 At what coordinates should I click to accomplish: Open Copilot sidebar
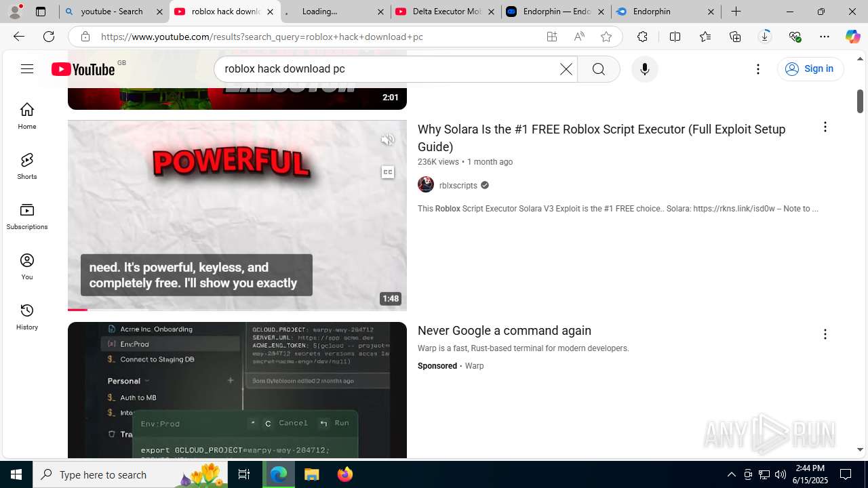(853, 37)
